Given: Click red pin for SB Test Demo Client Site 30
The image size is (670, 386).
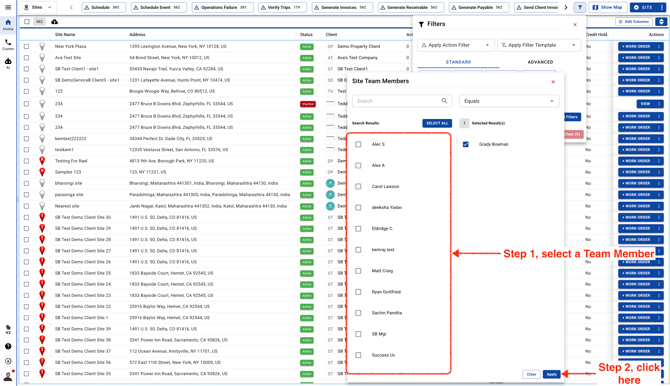Looking at the screenshot, I should point(42,217).
